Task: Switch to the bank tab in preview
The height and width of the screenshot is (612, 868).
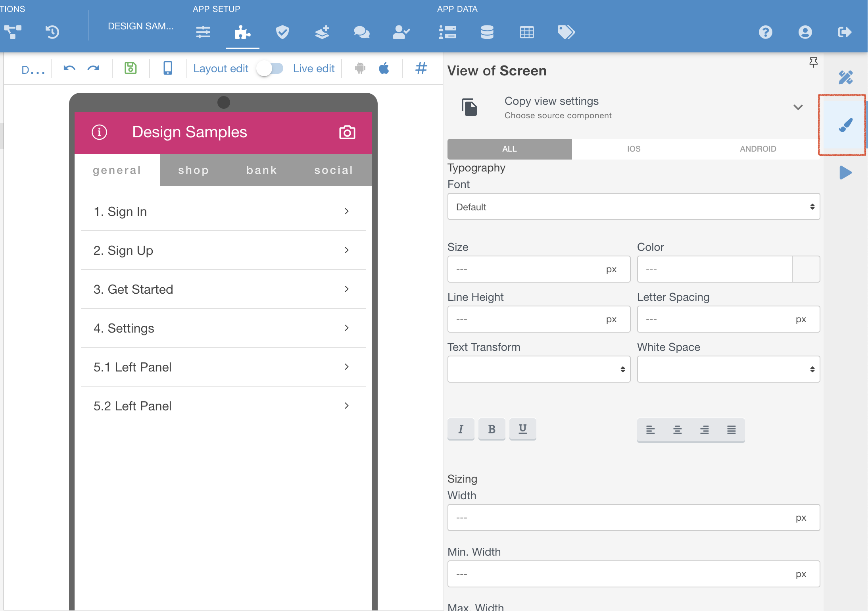Action: [261, 170]
